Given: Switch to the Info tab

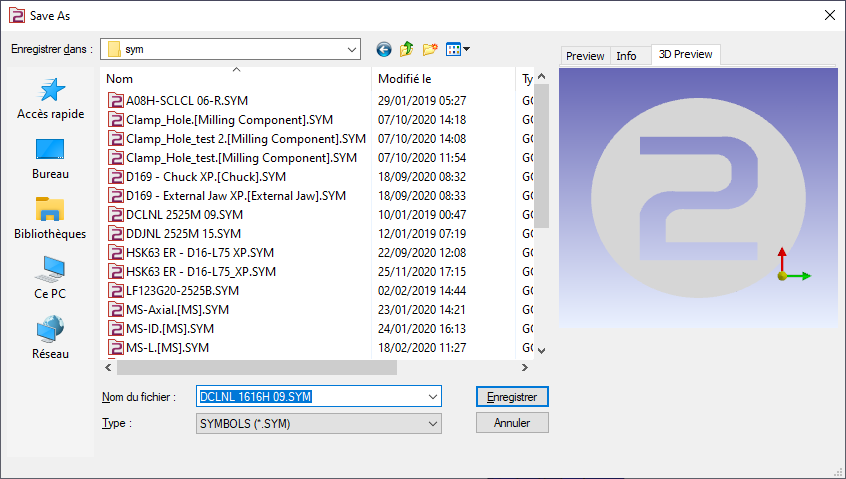Looking at the screenshot, I should click(x=626, y=56).
